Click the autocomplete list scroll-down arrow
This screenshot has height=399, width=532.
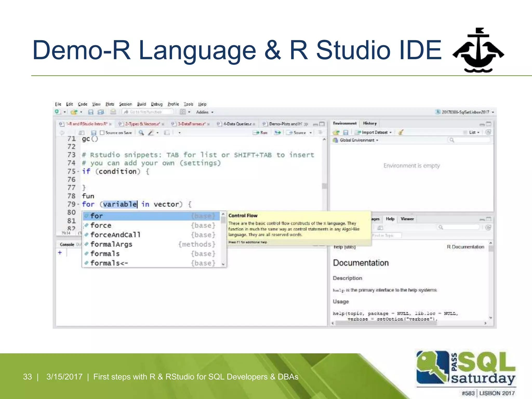pyautogui.click(x=223, y=264)
